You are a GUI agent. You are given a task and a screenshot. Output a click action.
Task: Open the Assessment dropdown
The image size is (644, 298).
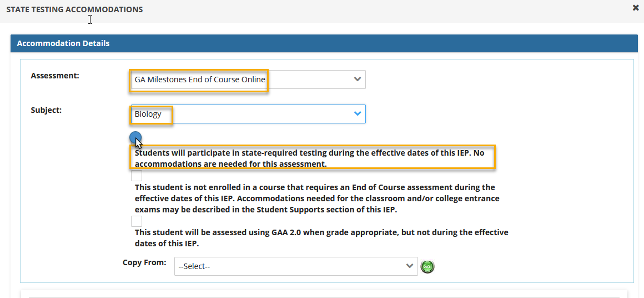(x=247, y=80)
